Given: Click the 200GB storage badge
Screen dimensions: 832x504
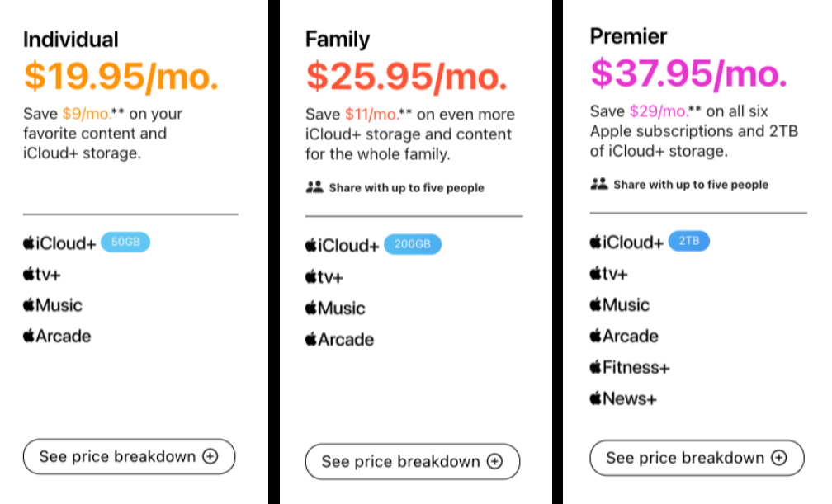Looking at the screenshot, I should [413, 244].
